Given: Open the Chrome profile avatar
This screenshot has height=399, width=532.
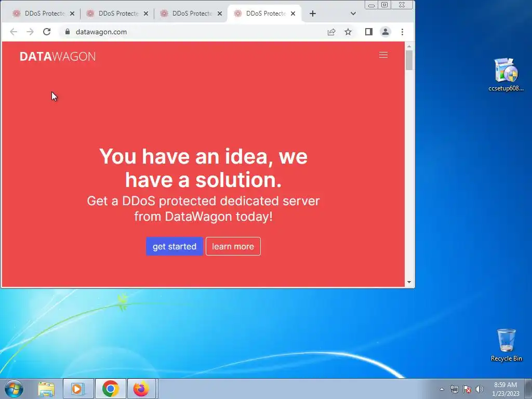Looking at the screenshot, I should (x=385, y=32).
